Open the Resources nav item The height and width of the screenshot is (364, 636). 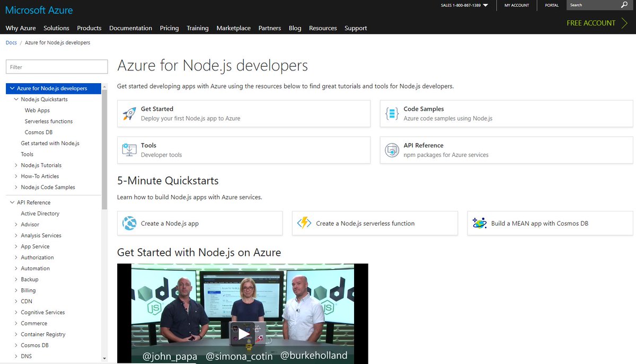click(323, 28)
